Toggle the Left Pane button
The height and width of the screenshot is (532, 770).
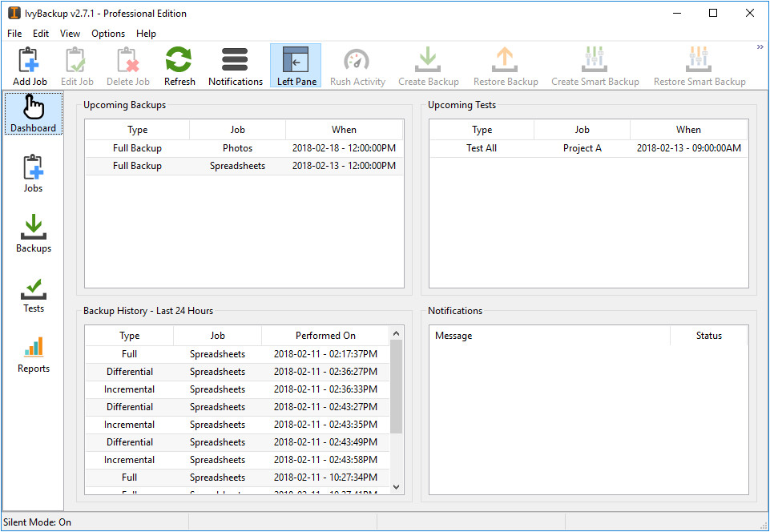point(296,66)
